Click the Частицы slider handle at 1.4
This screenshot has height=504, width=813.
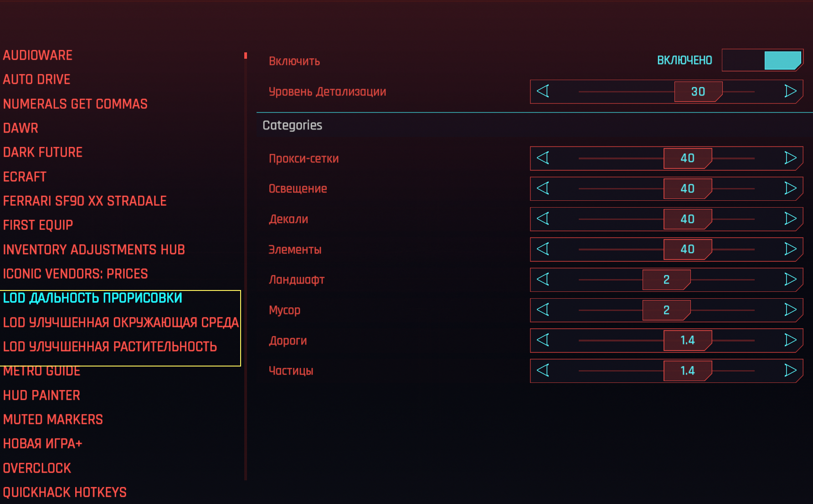[688, 371]
